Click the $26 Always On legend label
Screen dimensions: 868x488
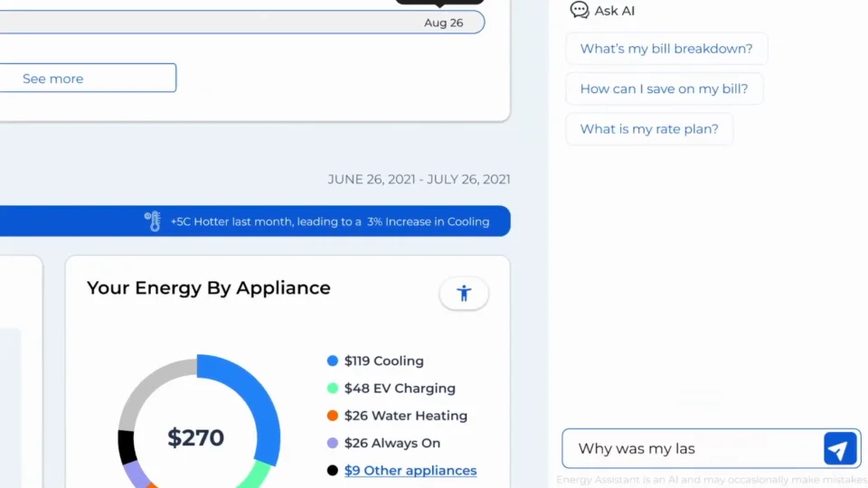point(392,443)
